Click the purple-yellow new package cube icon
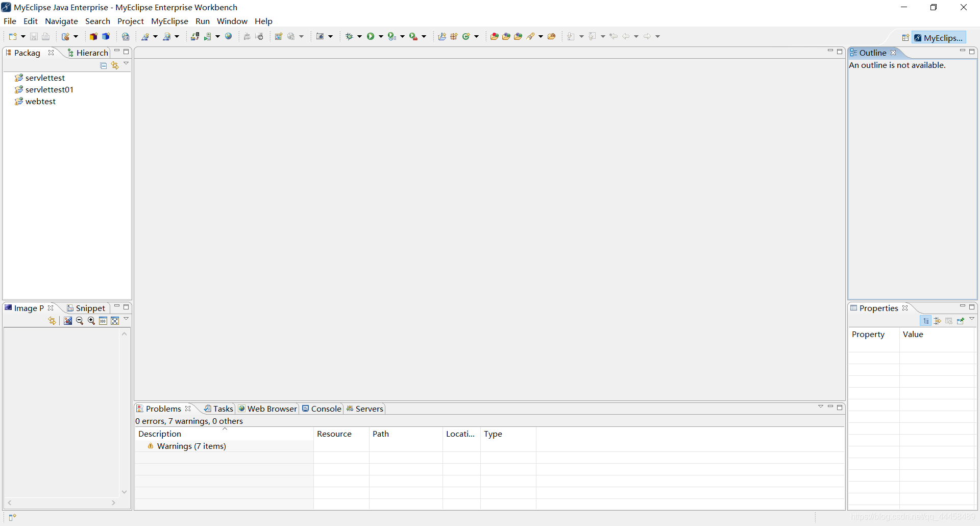Screen dimensions: 980x526 coord(93,36)
